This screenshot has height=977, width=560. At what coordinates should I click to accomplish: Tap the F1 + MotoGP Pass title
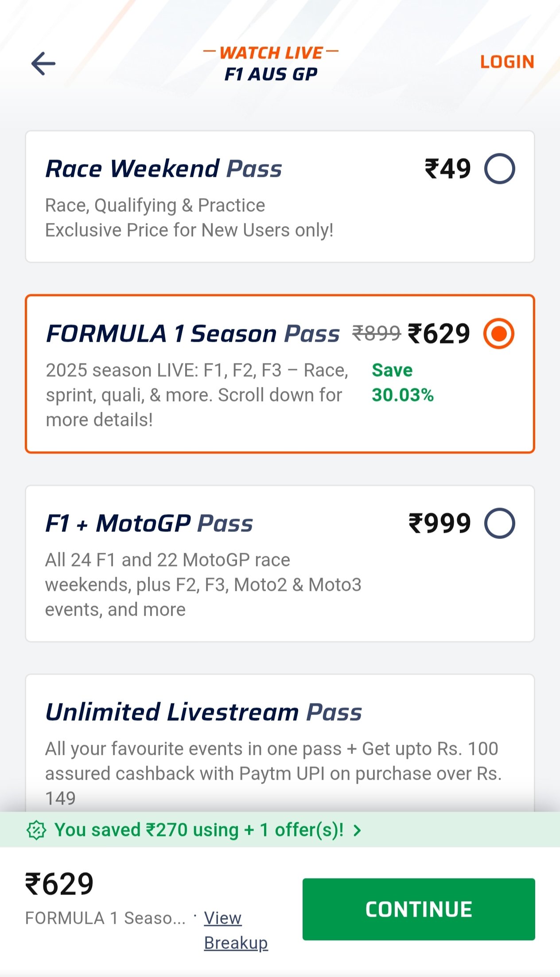point(149,524)
